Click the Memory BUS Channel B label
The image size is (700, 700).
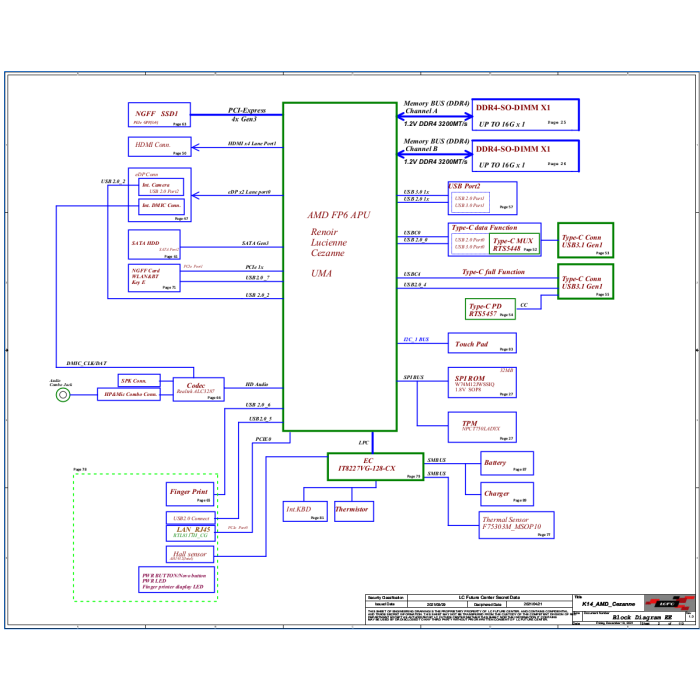tap(436, 145)
